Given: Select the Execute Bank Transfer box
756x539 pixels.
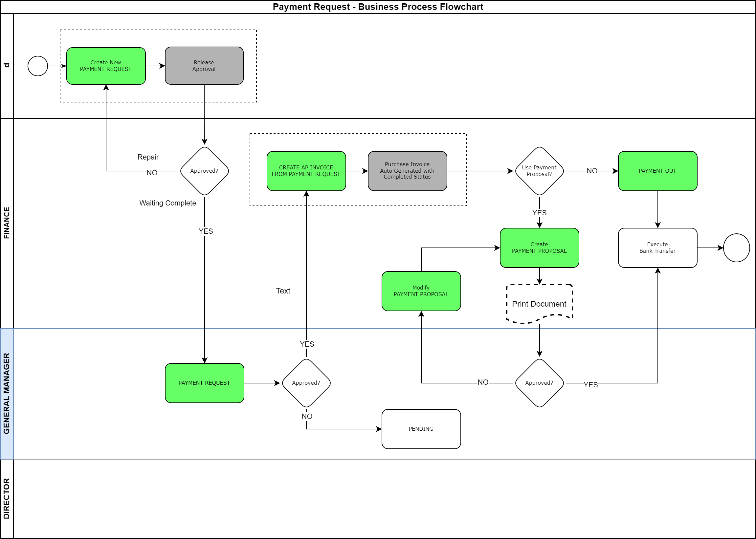Looking at the screenshot, I should click(657, 248).
